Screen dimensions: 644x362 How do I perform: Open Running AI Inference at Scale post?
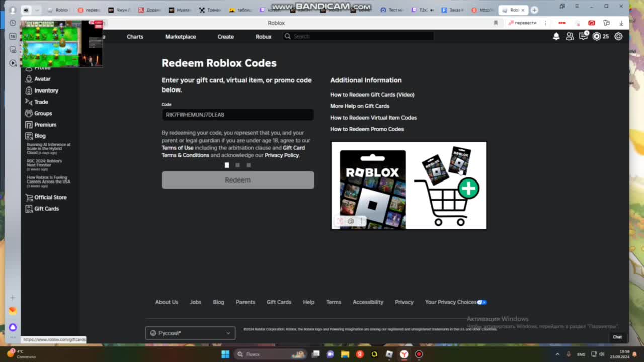[x=48, y=148]
